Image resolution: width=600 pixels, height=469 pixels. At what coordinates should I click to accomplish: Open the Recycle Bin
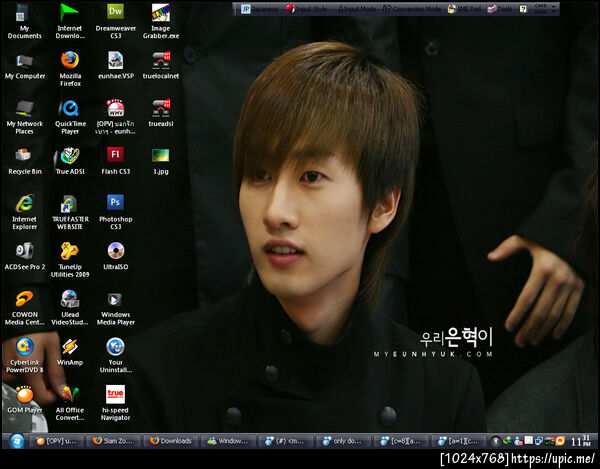coord(25,162)
